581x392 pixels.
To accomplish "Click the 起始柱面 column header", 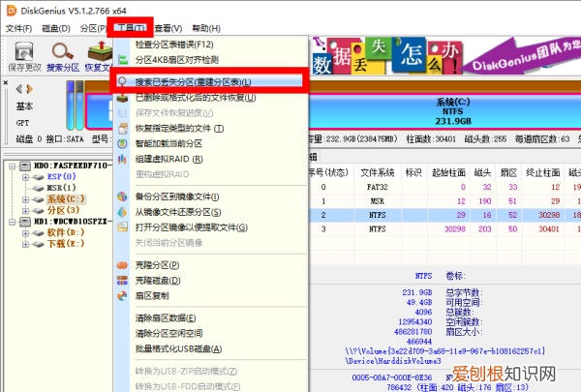I will coord(448,172).
